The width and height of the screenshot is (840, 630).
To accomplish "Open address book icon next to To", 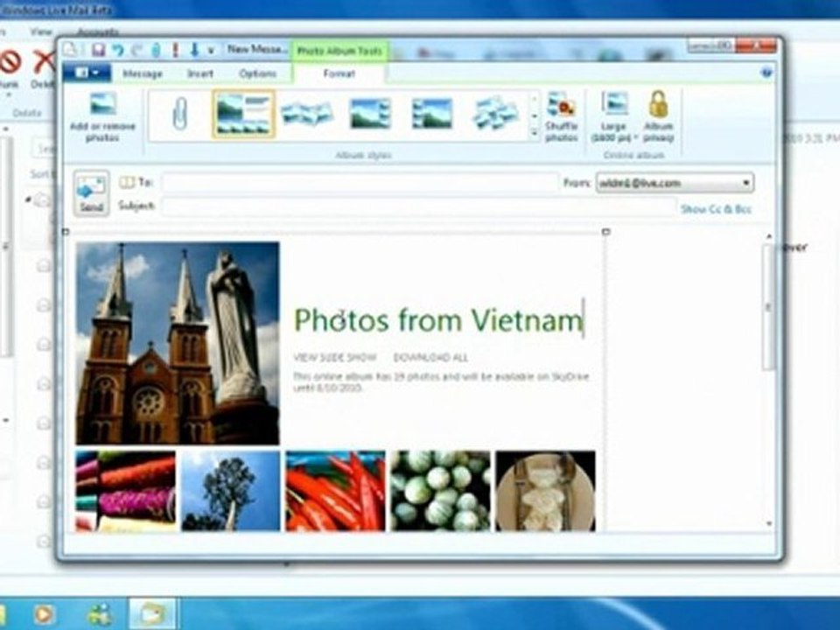I will click(127, 183).
